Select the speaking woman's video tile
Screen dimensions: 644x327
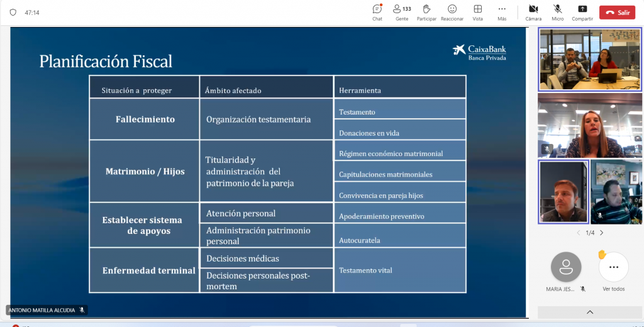pyautogui.click(x=590, y=125)
